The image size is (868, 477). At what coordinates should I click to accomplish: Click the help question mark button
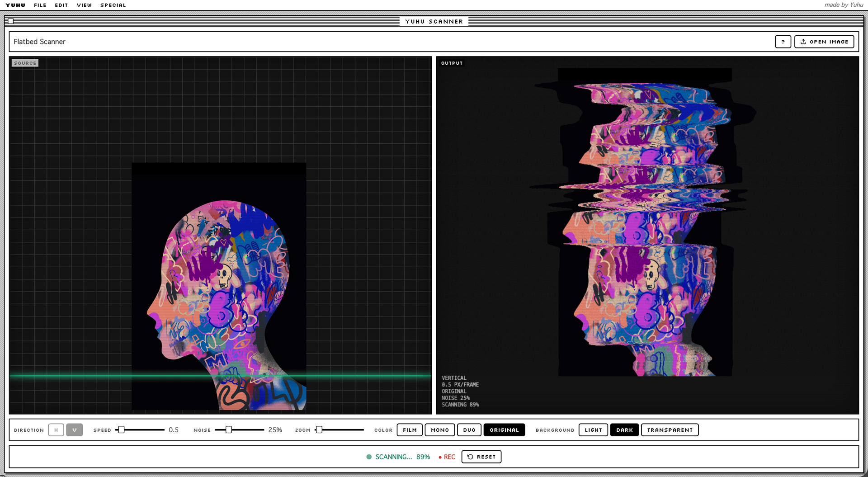point(783,42)
